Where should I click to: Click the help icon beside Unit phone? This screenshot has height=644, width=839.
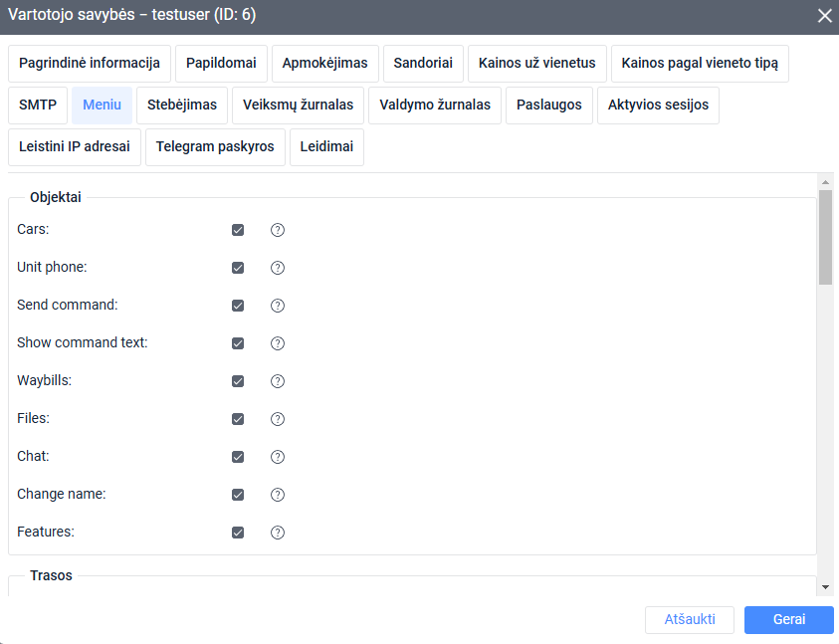(278, 268)
